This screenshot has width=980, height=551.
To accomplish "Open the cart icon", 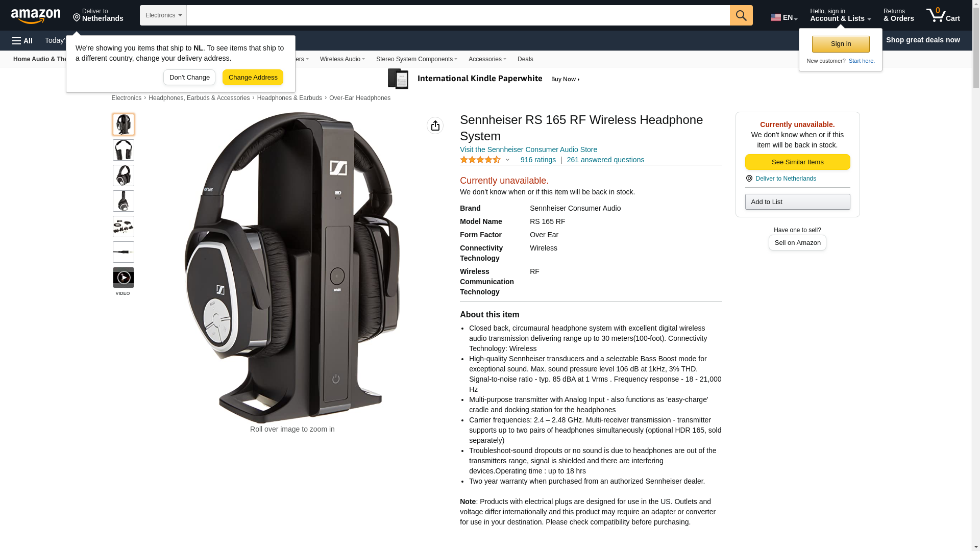I will tap(943, 15).
